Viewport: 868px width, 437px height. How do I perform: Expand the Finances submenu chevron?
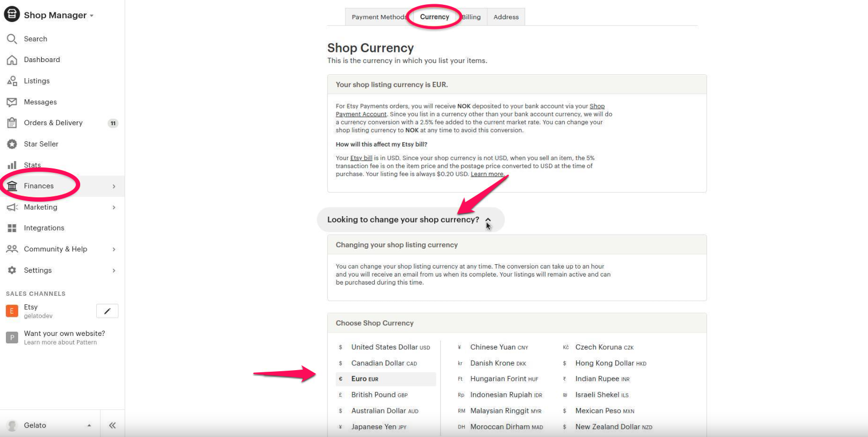pyautogui.click(x=114, y=186)
